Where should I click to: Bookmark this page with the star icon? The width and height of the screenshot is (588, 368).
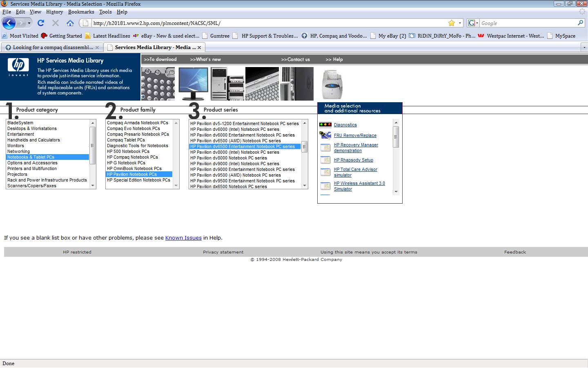tap(451, 23)
